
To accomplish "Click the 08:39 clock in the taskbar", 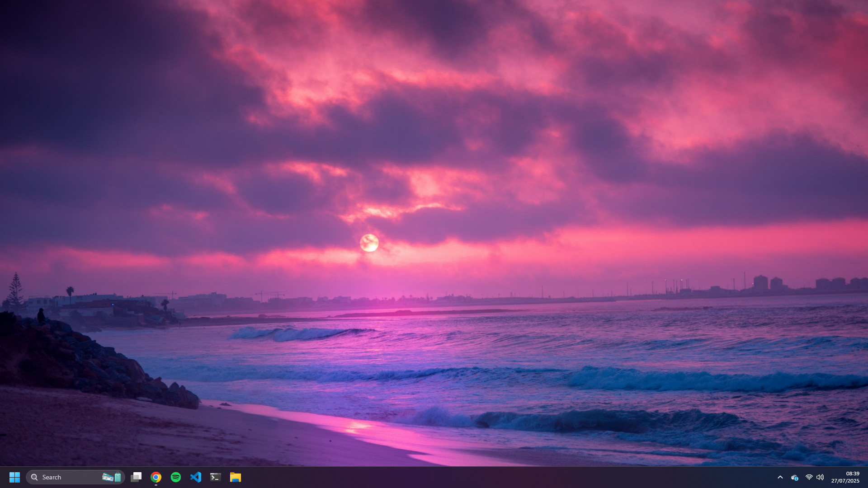I will [852, 474].
